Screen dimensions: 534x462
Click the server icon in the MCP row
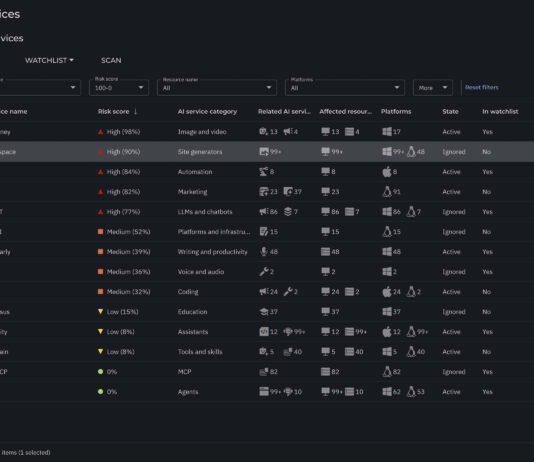pyautogui.click(x=325, y=372)
